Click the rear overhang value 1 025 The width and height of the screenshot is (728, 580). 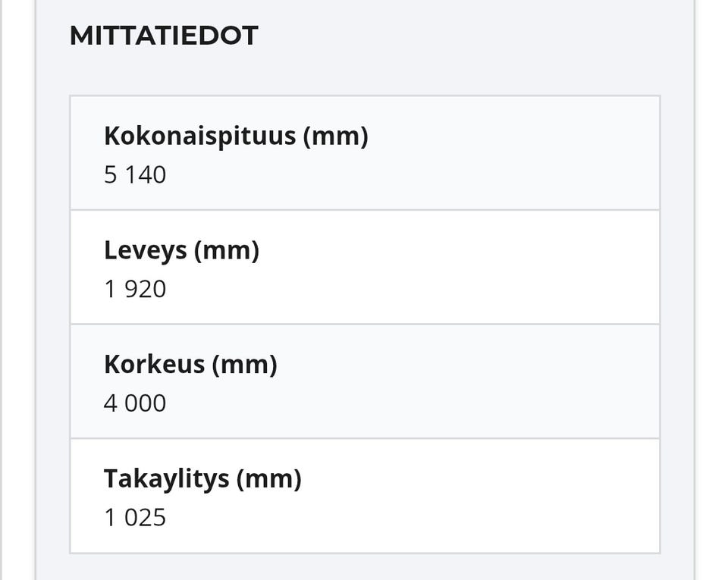coord(135,518)
